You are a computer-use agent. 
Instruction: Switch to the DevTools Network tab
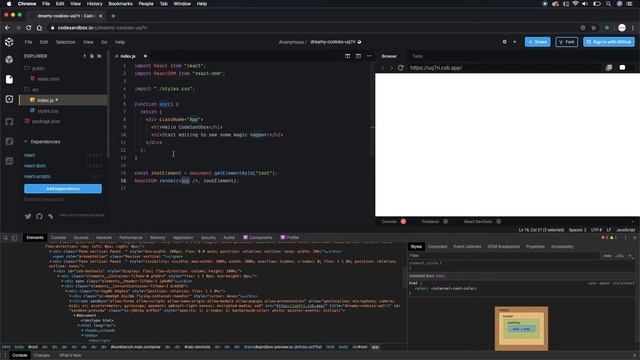coord(104,238)
